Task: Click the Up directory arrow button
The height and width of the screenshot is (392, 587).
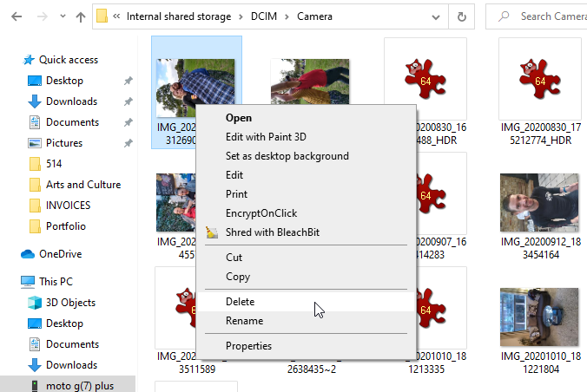Action: pyautogui.click(x=80, y=16)
